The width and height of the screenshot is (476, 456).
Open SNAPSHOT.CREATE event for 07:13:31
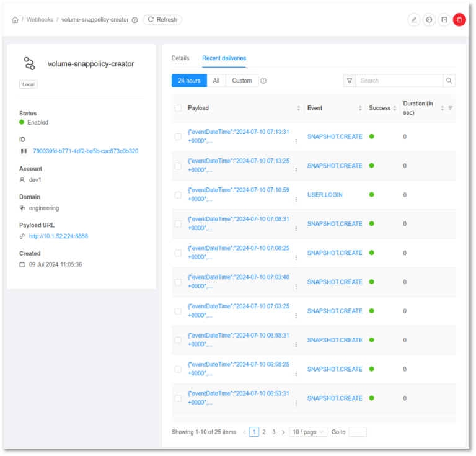335,136
